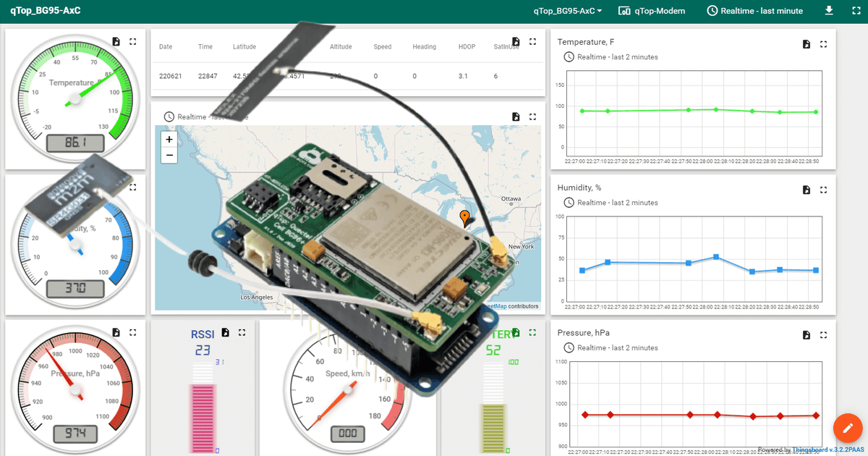Click the orange edit pencil button

847,428
